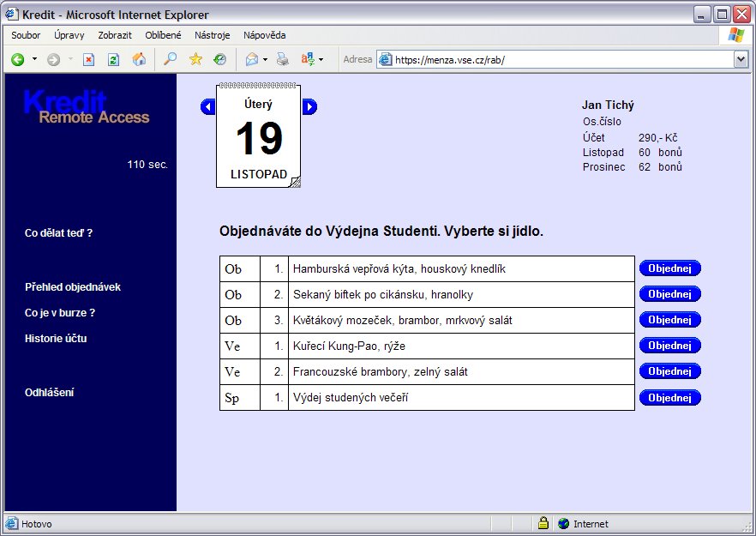Image resolution: width=756 pixels, height=536 pixels.
Task: Click the calendar page showing 19 Listopad
Action: pyautogui.click(x=259, y=136)
